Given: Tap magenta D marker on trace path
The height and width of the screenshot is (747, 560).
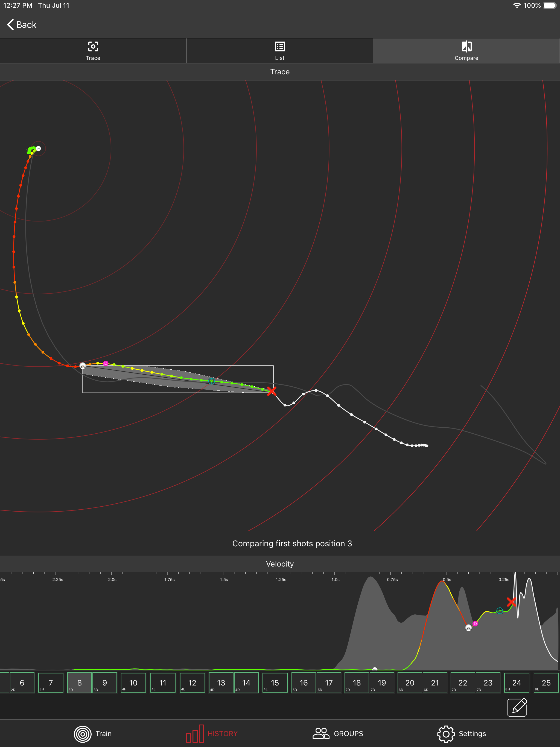Looking at the screenshot, I should click(106, 363).
